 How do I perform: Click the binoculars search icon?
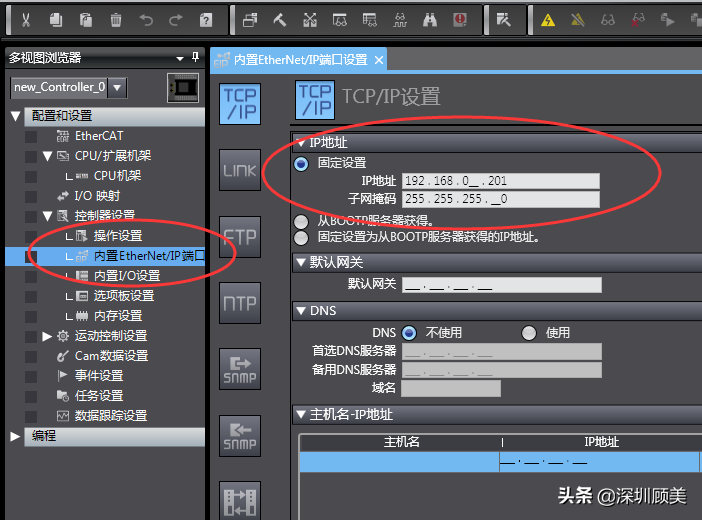point(430,20)
